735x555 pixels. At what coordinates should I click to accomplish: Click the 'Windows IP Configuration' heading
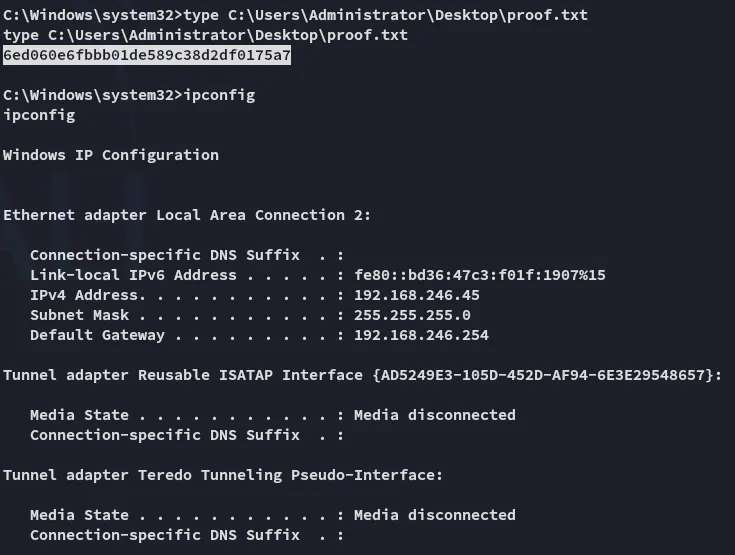(111, 155)
